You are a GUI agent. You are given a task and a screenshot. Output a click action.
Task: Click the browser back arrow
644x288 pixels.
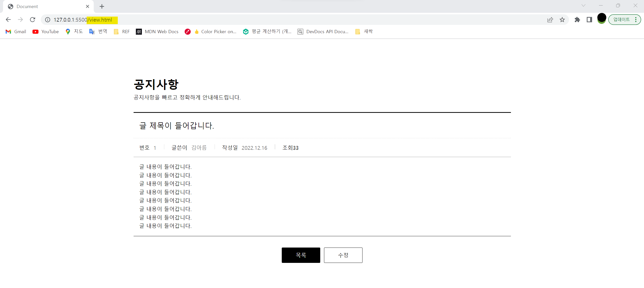tap(8, 20)
